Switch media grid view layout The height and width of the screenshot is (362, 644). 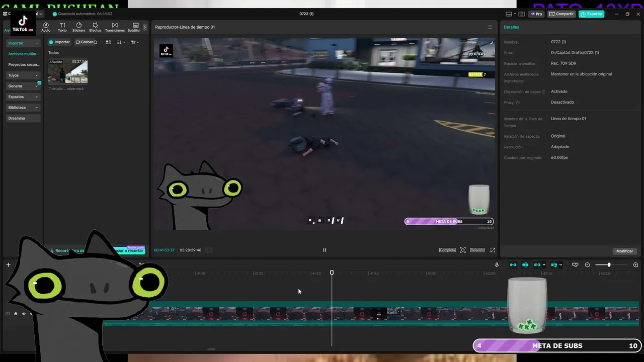108,42
